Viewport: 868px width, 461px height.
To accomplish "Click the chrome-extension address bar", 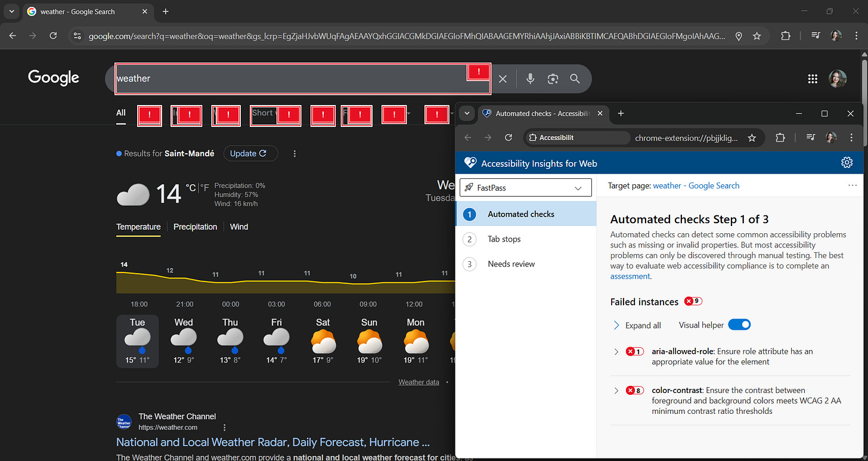I will (x=687, y=138).
